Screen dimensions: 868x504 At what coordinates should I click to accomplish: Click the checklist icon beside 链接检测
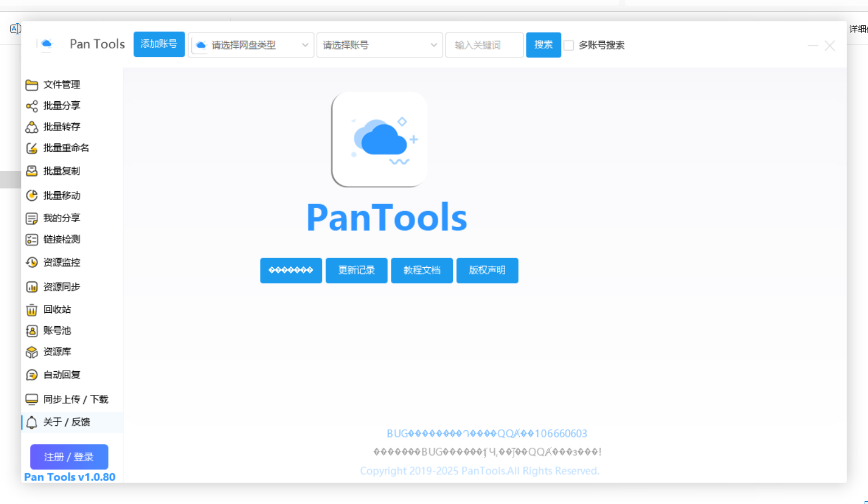pos(32,240)
